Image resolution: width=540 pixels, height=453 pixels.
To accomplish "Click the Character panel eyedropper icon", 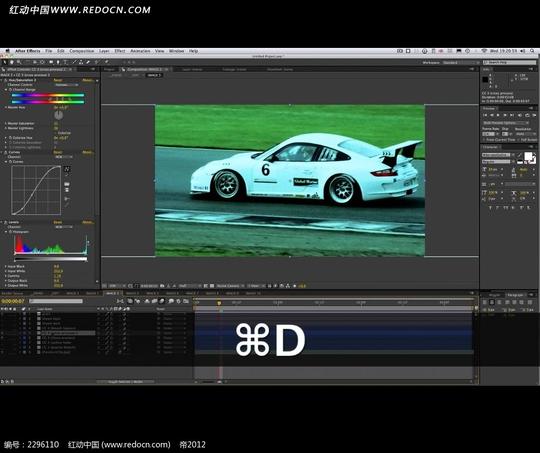I will tap(519, 155).
